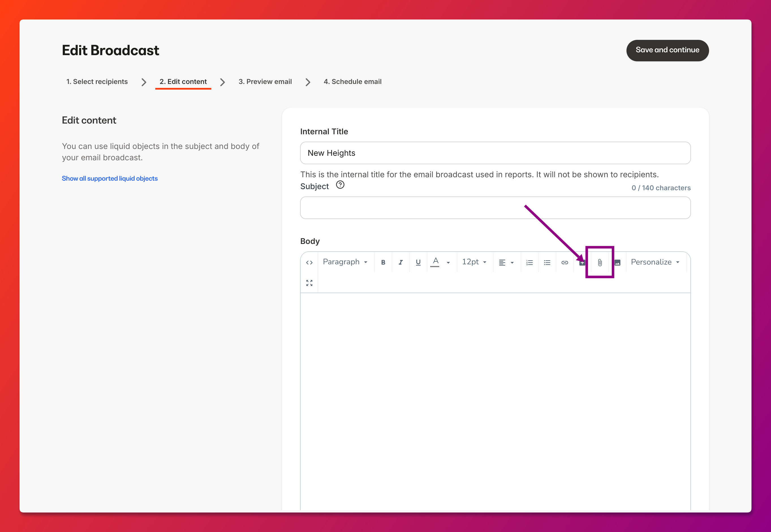771x532 pixels.
Task: Click the empty Subject input field
Action: [495, 208]
